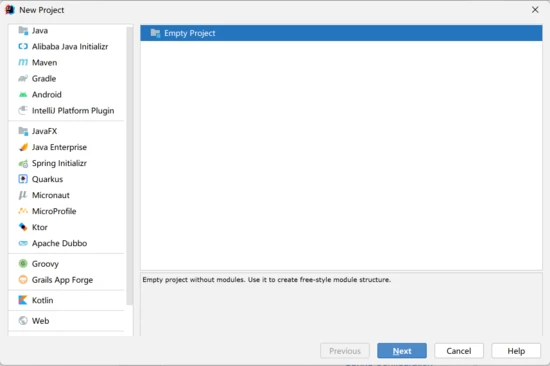The image size is (550, 366).
Task: Select the 'MicroProfile' list label
Action: tap(54, 211)
